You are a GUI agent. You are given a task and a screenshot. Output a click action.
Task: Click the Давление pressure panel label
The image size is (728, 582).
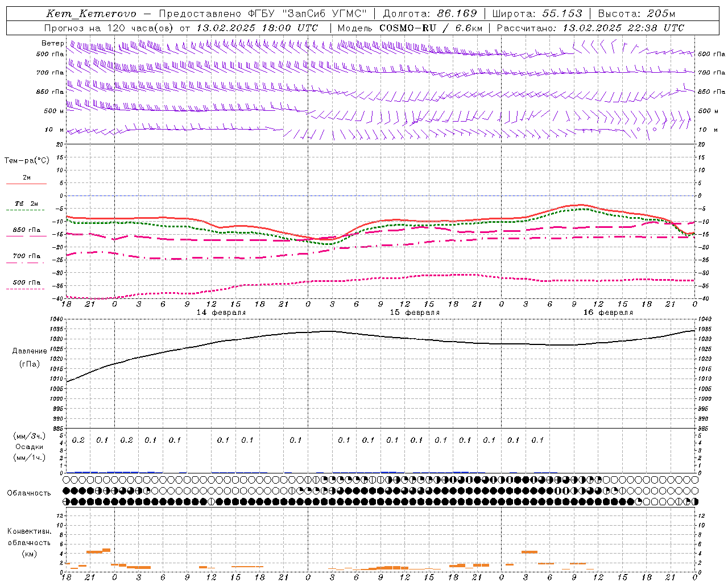coord(30,351)
